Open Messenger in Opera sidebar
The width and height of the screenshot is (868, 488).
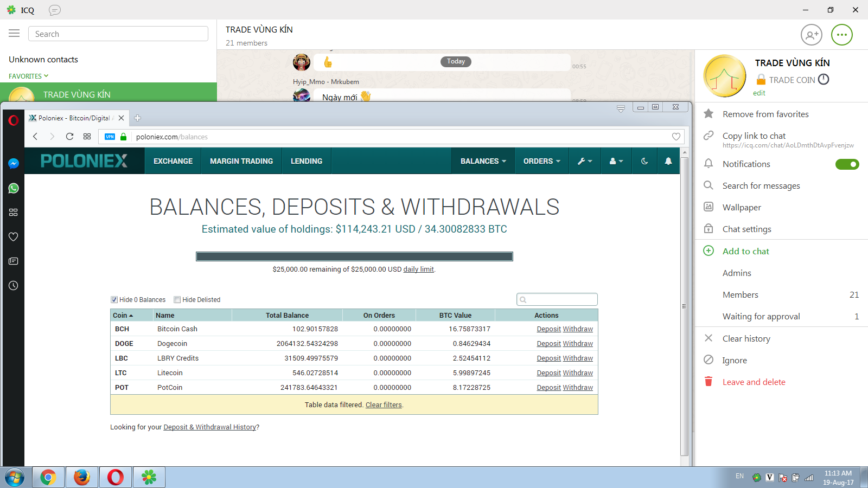pos(14,164)
